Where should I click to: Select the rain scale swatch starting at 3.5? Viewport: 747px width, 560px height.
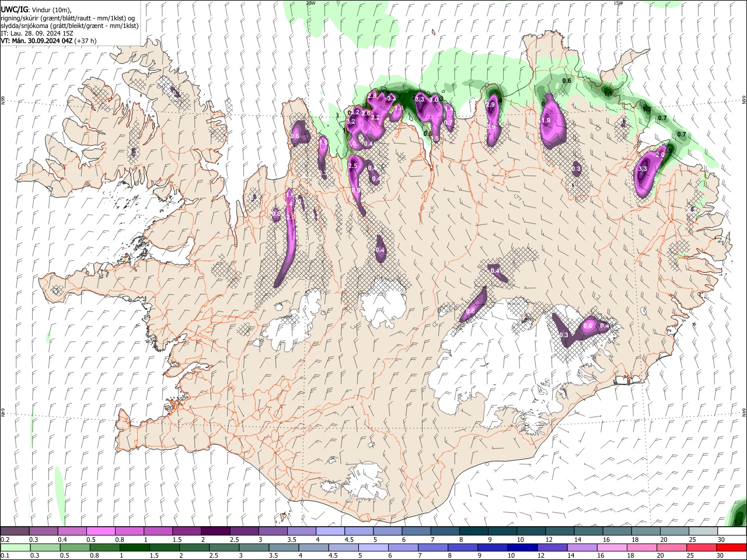pyautogui.click(x=284, y=547)
